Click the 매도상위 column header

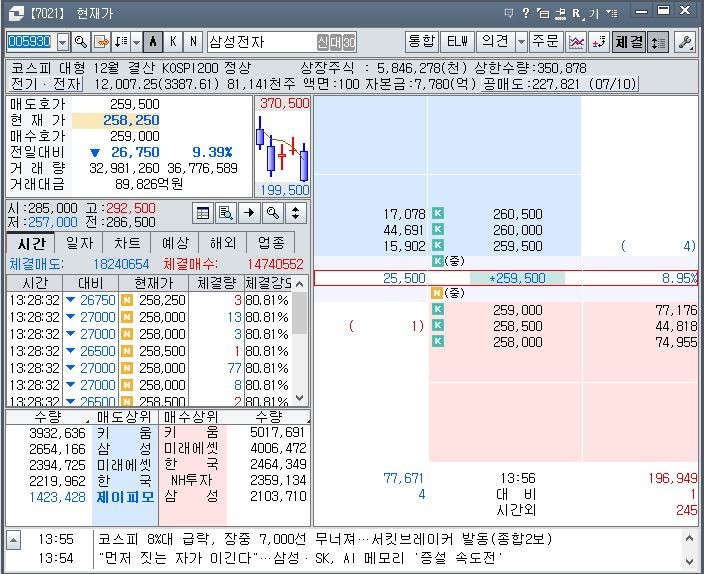point(124,417)
